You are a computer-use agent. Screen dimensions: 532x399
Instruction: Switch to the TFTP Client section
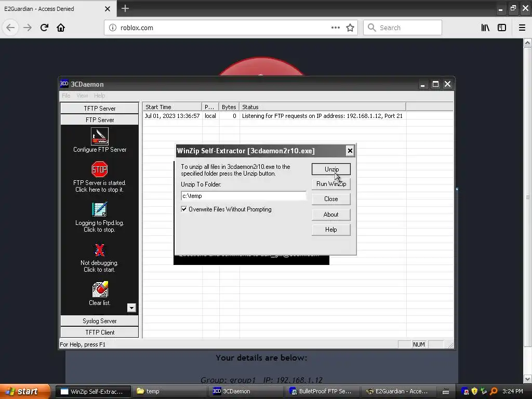[99, 332]
